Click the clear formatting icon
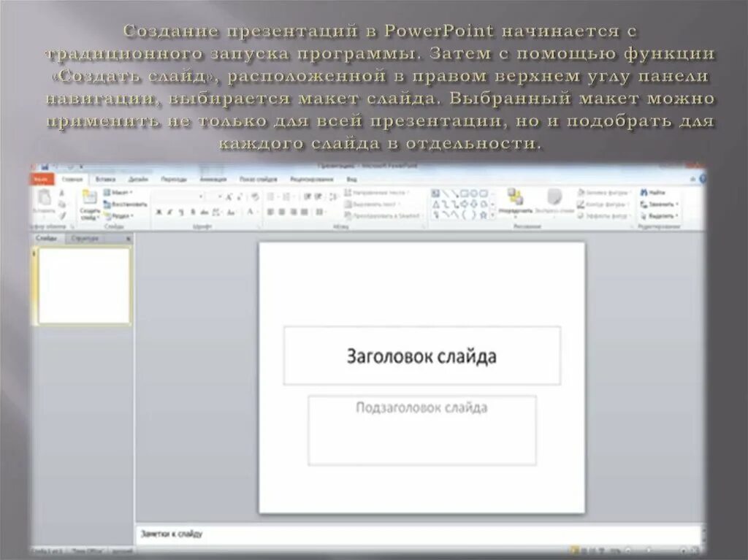The height and width of the screenshot is (560, 748). [255, 196]
